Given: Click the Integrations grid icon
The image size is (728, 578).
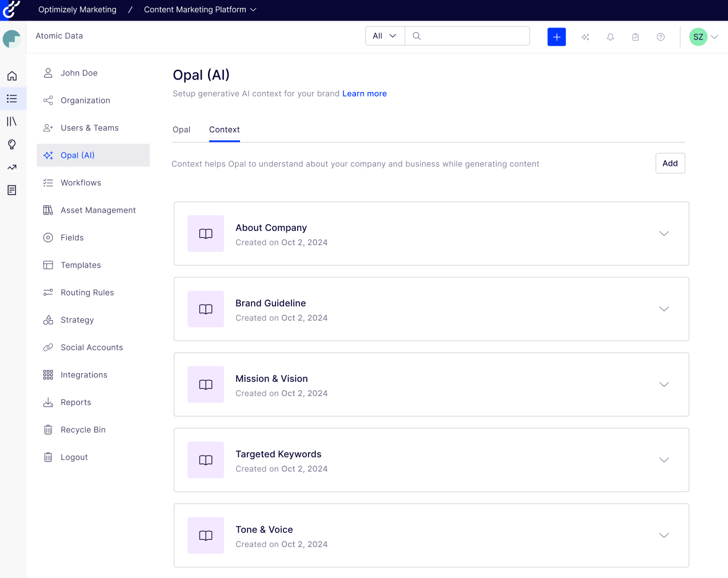Looking at the screenshot, I should pyautogui.click(x=48, y=375).
